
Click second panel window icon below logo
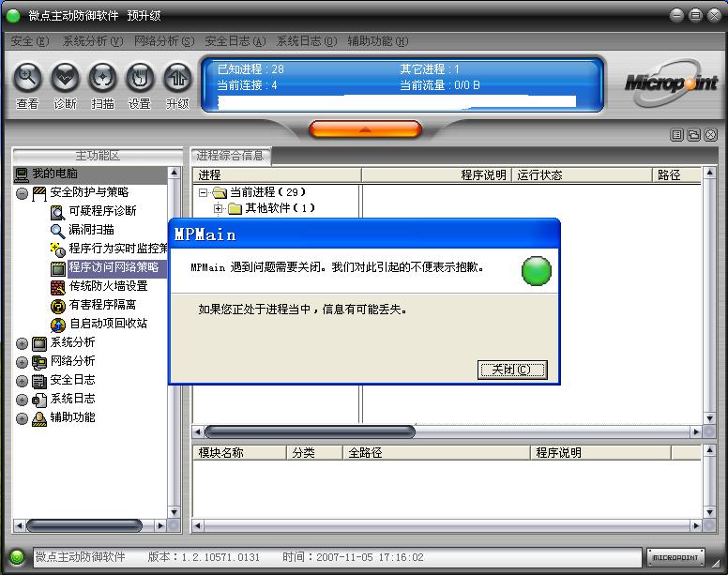pos(693,135)
